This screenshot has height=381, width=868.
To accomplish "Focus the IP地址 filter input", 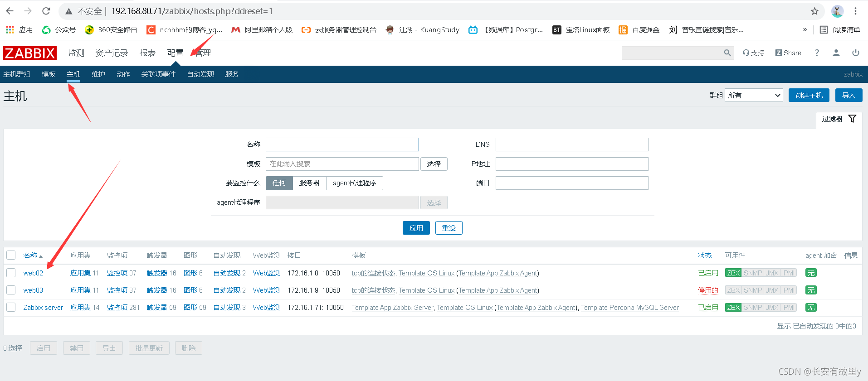I will [x=572, y=164].
